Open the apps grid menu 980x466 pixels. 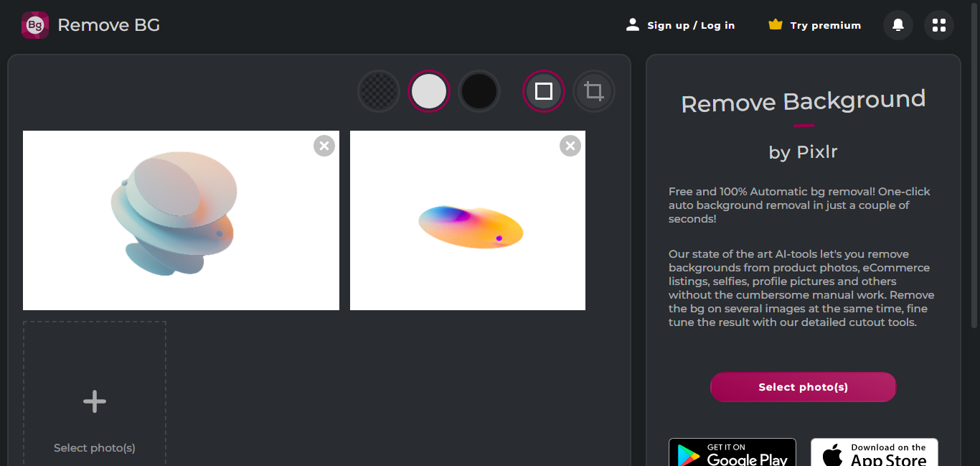pos(938,25)
